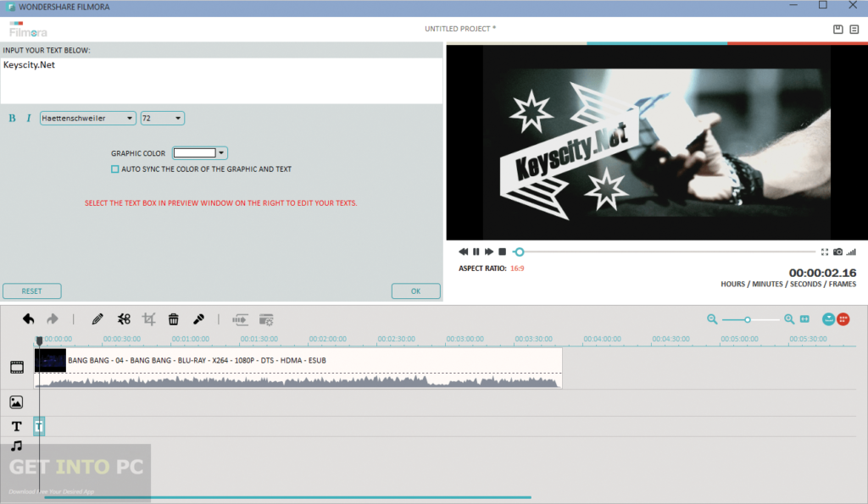This screenshot has height=504, width=868.
Task: Take a snapshot with camera icon
Action: (x=838, y=252)
